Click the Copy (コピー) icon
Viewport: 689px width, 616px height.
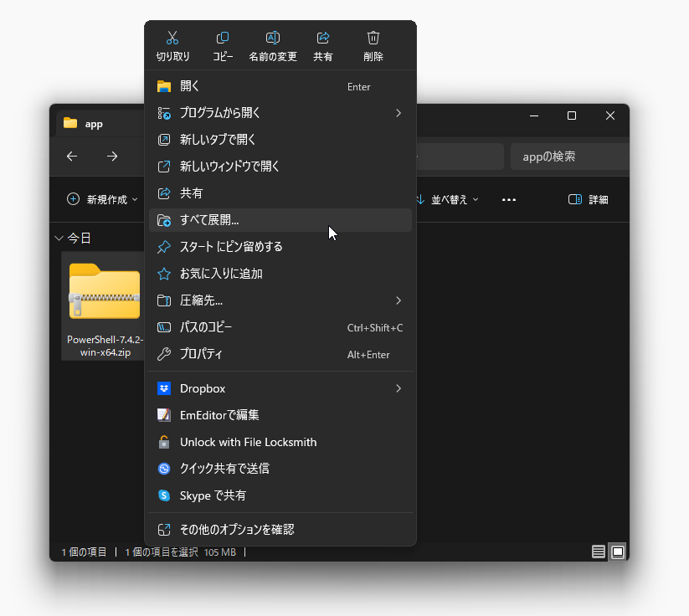click(x=223, y=38)
